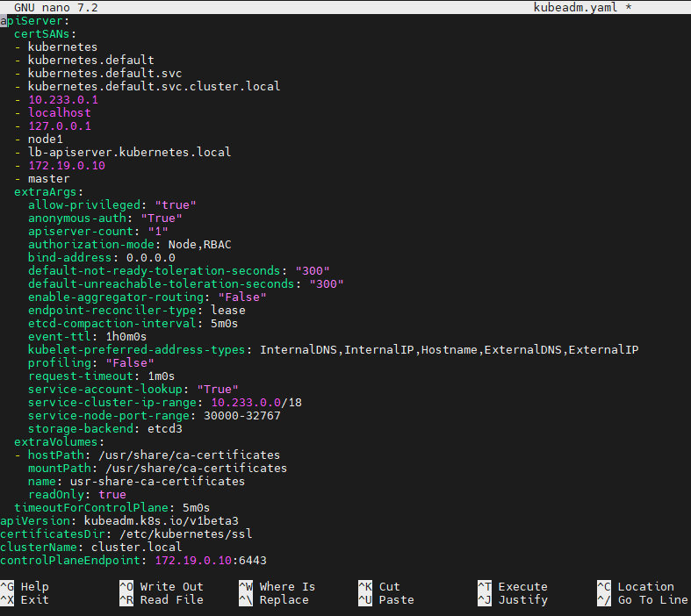
Task: Click the ^C Location shortcut
Action: [635, 586]
